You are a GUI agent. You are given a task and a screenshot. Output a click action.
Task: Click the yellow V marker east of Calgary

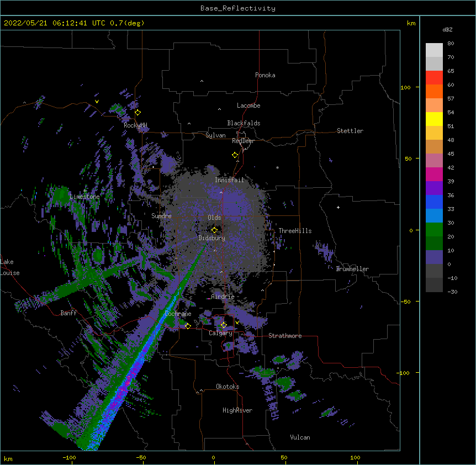(x=237, y=323)
